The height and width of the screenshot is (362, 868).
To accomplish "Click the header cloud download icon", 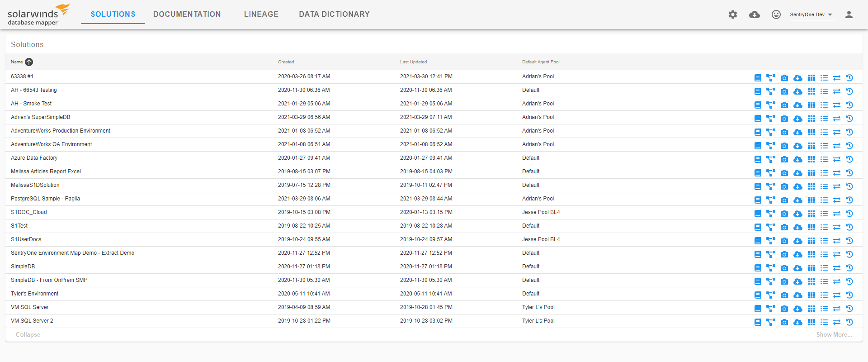I will 755,14.
